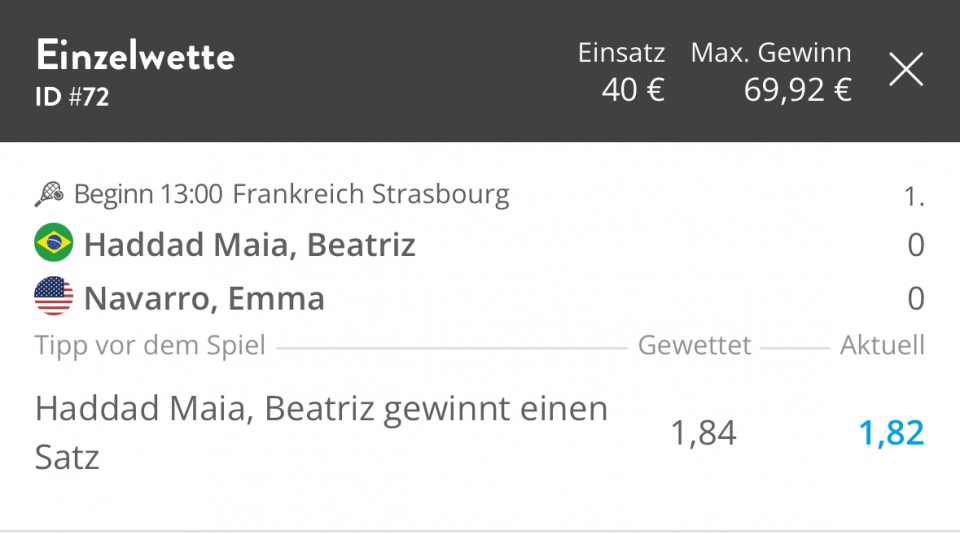The width and height of the screenshot is (960, 534).
Task: Click the Gewettet column header
Action: point(694,345)
